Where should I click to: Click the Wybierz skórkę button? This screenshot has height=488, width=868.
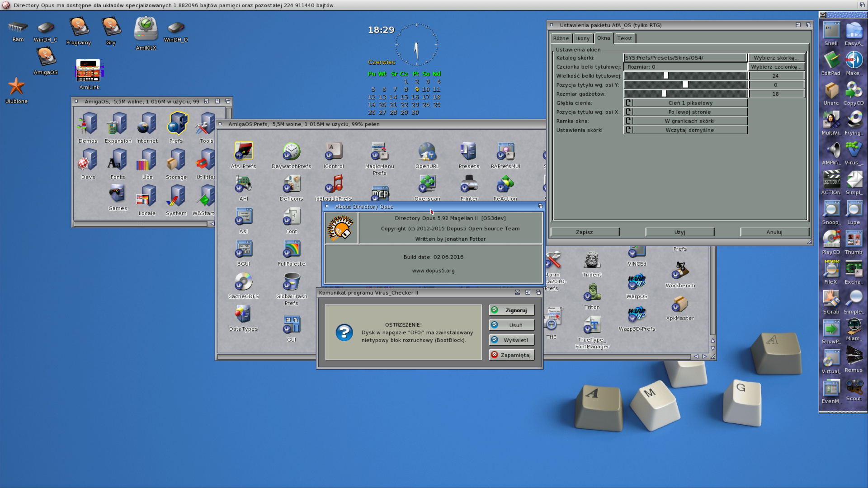[777, 58]
